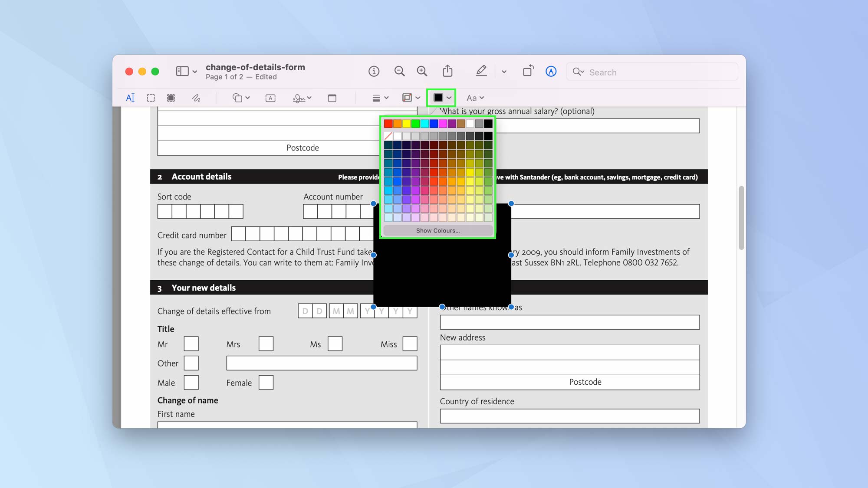Select the Sketch drawing tool
Image resolution: width=868 pixels, height=488 pixels.
[196, 98]
